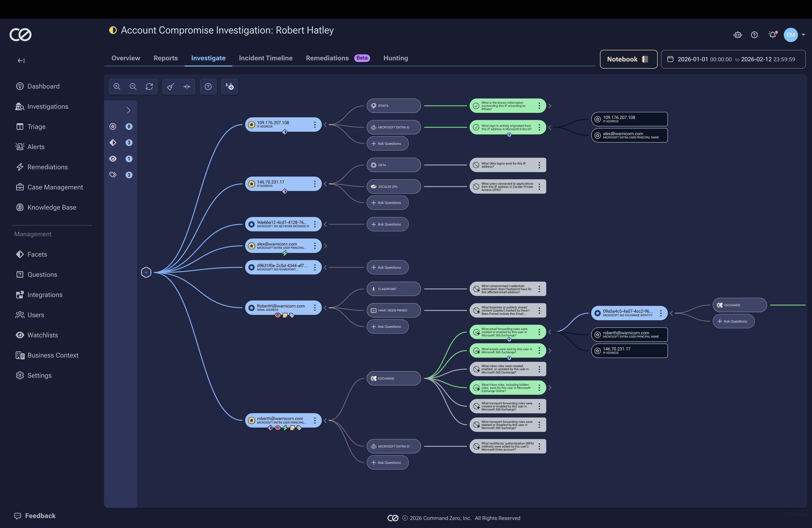The height and width of the screenshot is (528, 812).
Task: Open the Hunting tab
Action: [x=395, y=58]
